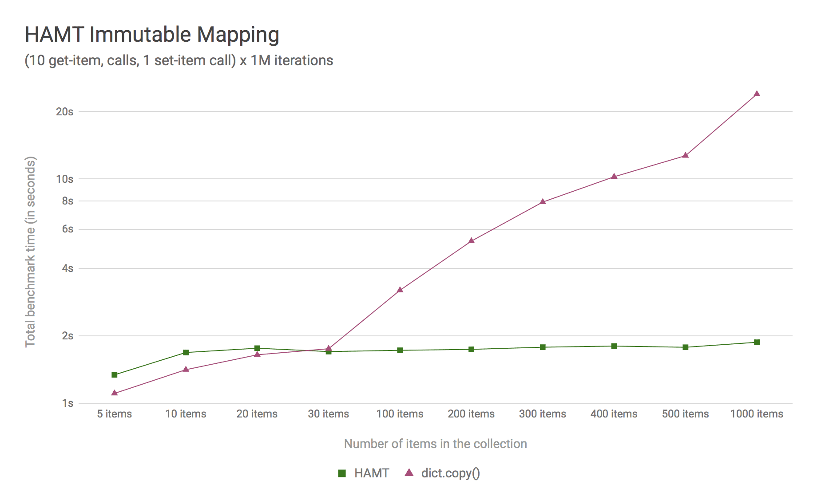
Task: Click dict.copy() triangle marker at 100 items
Action: tap(400, 290)
